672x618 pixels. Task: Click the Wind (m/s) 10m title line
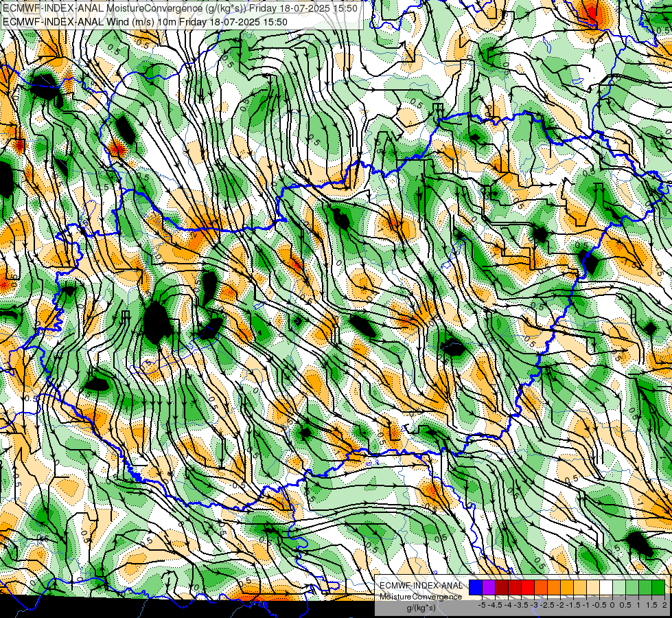pos(146,22)
